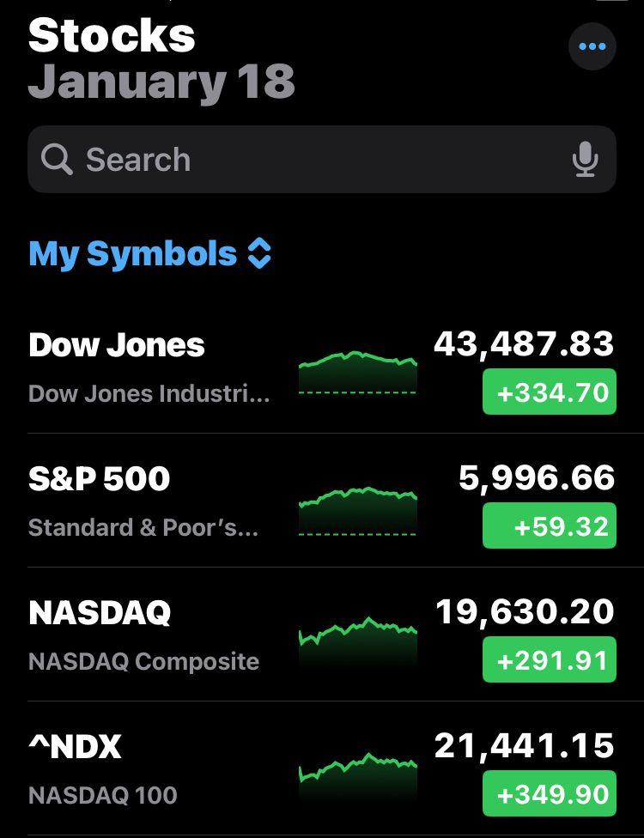Viewport: 644px width, 838px height.
Task: Expand the My Symbols watchlist selector
Action: tap(132, 254)
